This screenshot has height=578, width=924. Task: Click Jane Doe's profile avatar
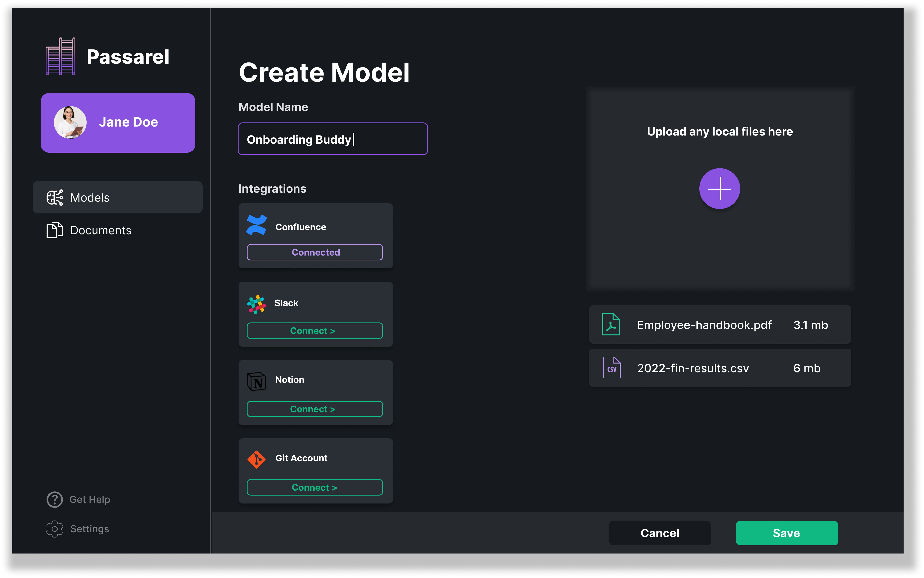[70, 122]
